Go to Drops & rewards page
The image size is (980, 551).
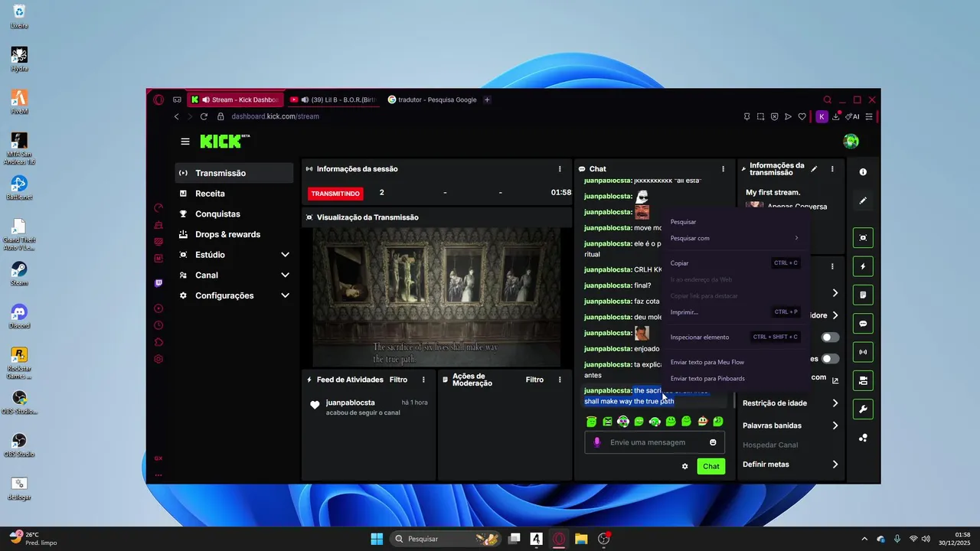point(234,234)
